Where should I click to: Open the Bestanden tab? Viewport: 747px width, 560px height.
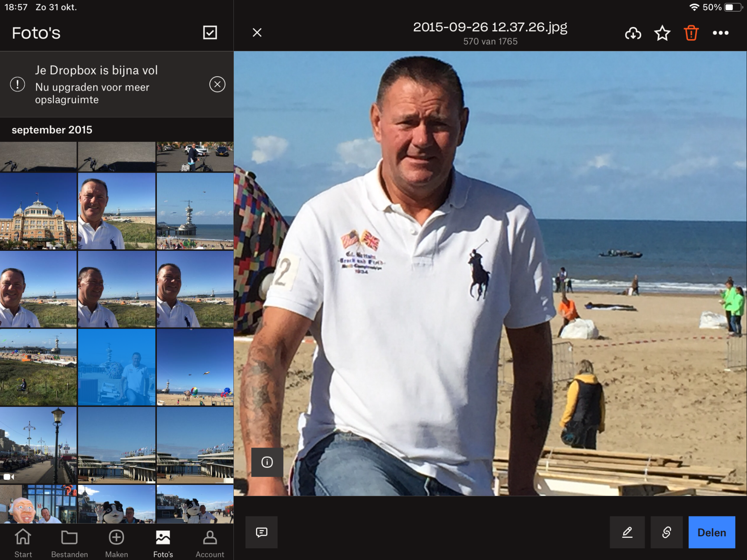tap(70, 543)
